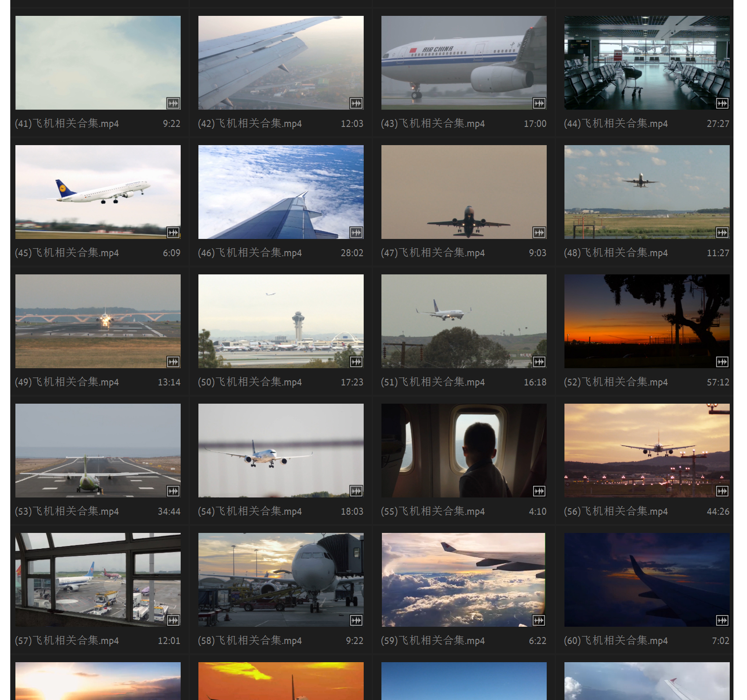Click the clip badge icon on (47)飞机相关合集.mp4 thumbnail

click(x=539, y=232)
